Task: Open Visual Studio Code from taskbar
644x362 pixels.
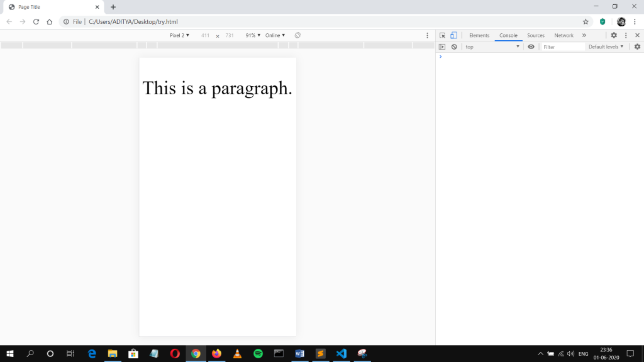Action: click(x=341, y=354)
